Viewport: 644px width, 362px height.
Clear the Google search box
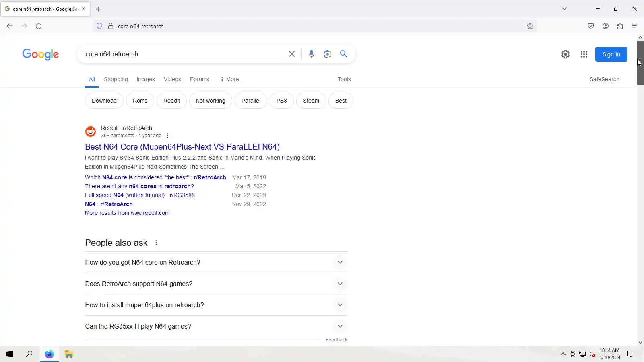pyautogui.click(x=292, y=54)
